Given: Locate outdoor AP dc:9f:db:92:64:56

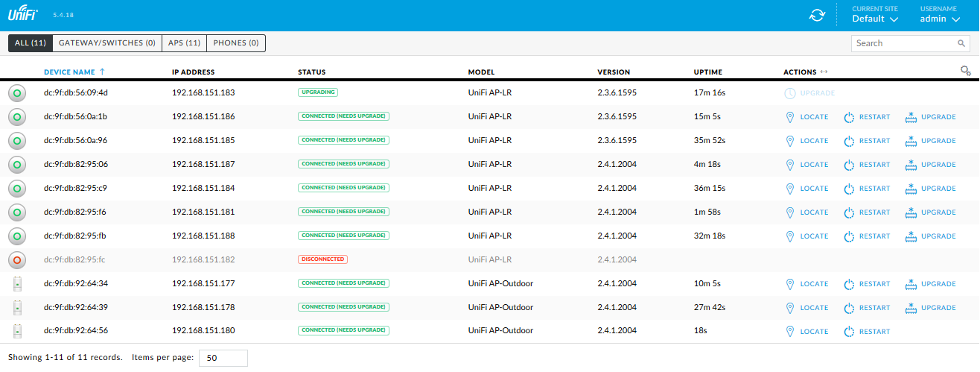Looking at the screenshot, I should pos(807,332).
